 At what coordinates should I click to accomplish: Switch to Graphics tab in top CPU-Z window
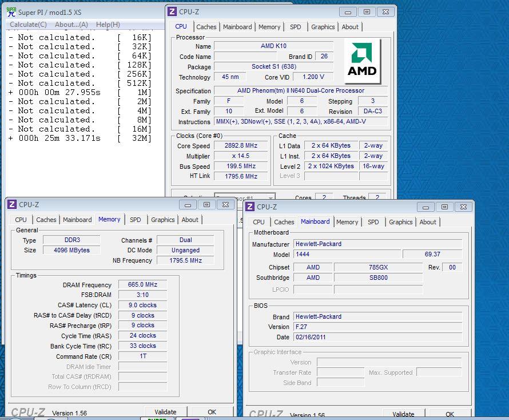coord(323,27)
